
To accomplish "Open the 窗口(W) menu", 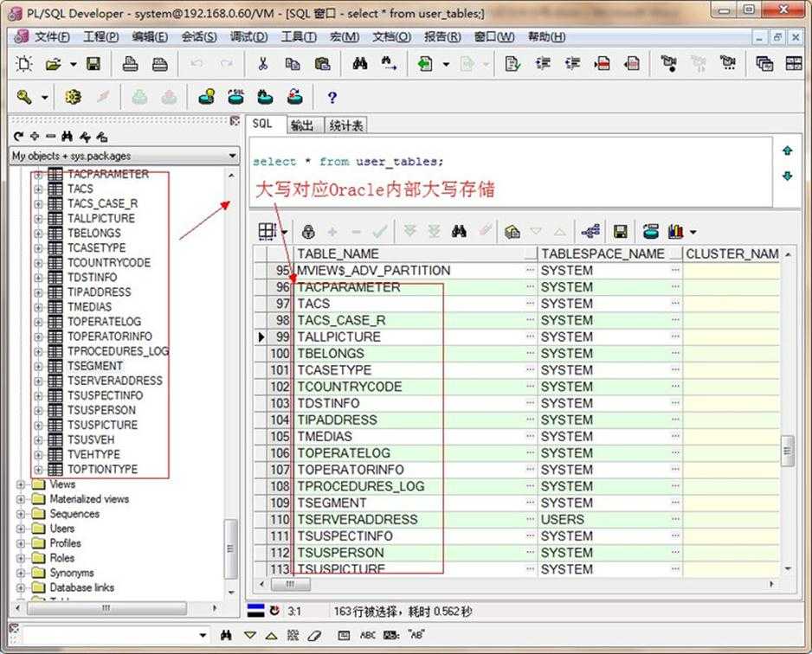I will [x=494, y=36].
